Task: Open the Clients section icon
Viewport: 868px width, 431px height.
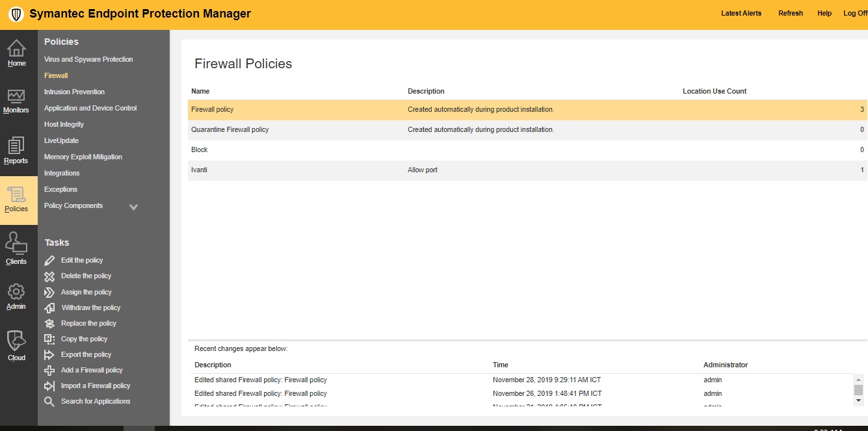Action: [16, 244]
